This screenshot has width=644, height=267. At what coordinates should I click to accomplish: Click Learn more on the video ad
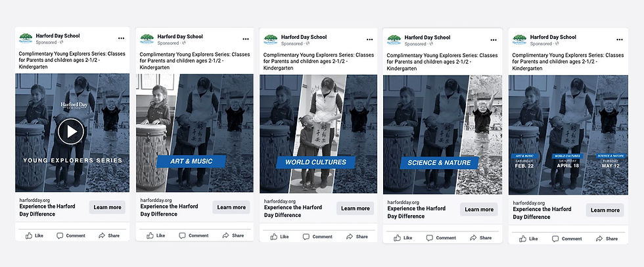coord(107,207)
